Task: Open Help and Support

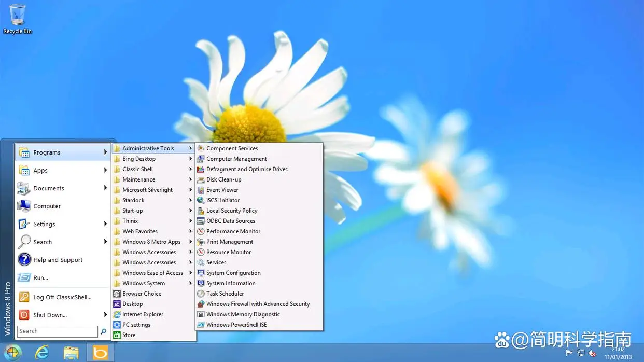Action: pos(58,259)
